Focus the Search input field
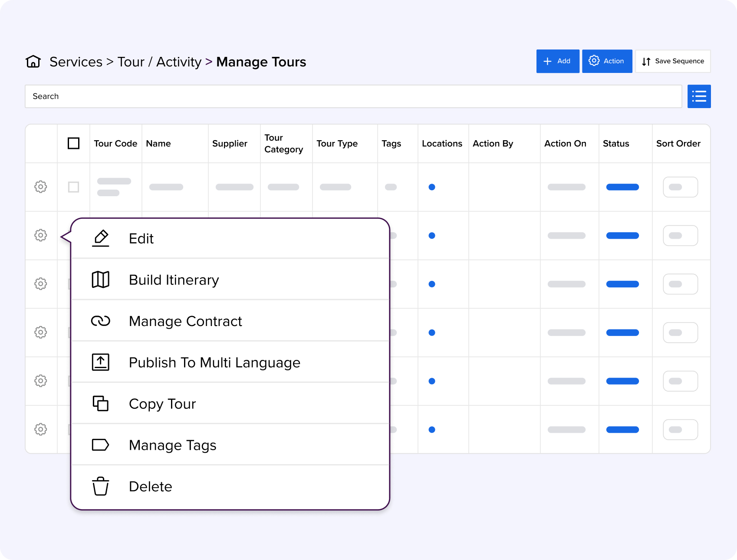Image resolution: width=737 pixels, height=560 pixels. 353,96
